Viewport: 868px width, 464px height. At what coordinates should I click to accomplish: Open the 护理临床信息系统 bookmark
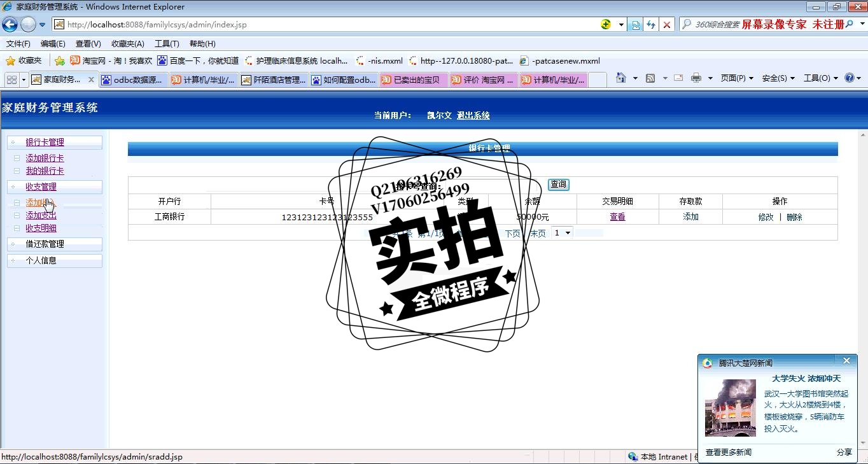[295, 61]
